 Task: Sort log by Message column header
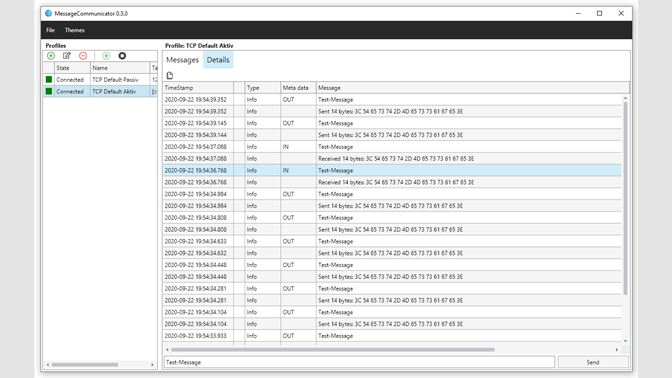[x=473, y=87]
